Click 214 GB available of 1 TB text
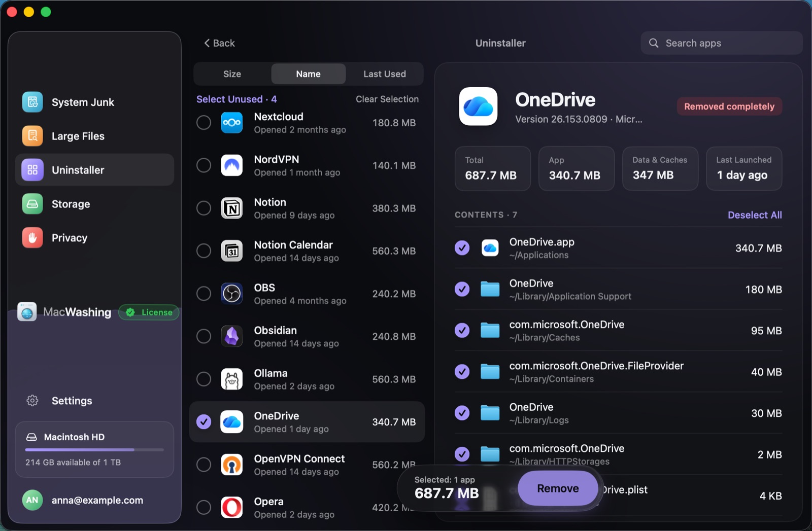Viewport: 812px width, 531px height. click(73, 463)
